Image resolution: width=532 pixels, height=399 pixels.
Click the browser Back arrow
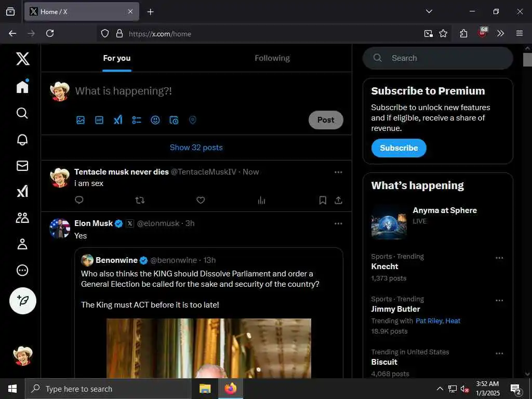(x=12, y=33)
